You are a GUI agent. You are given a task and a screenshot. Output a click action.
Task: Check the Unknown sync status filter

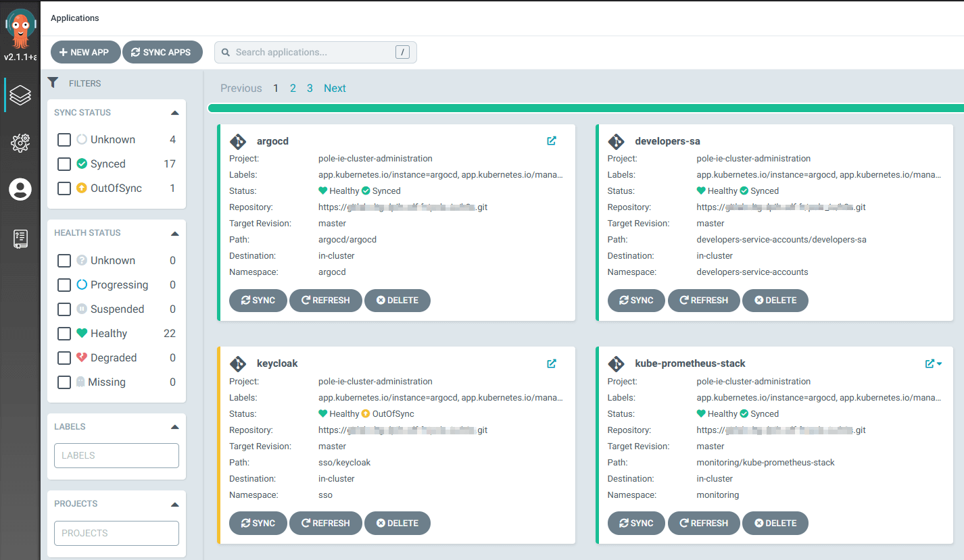64,140
